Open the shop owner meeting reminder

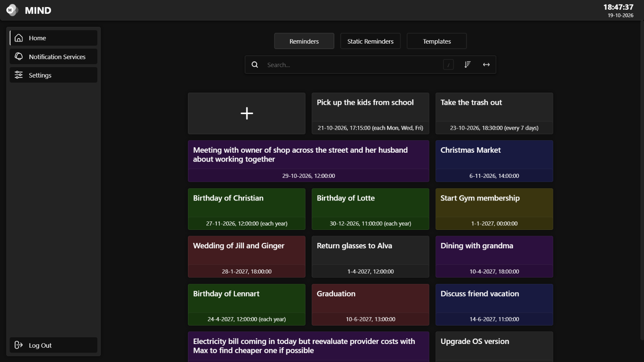tap(309, 161)
